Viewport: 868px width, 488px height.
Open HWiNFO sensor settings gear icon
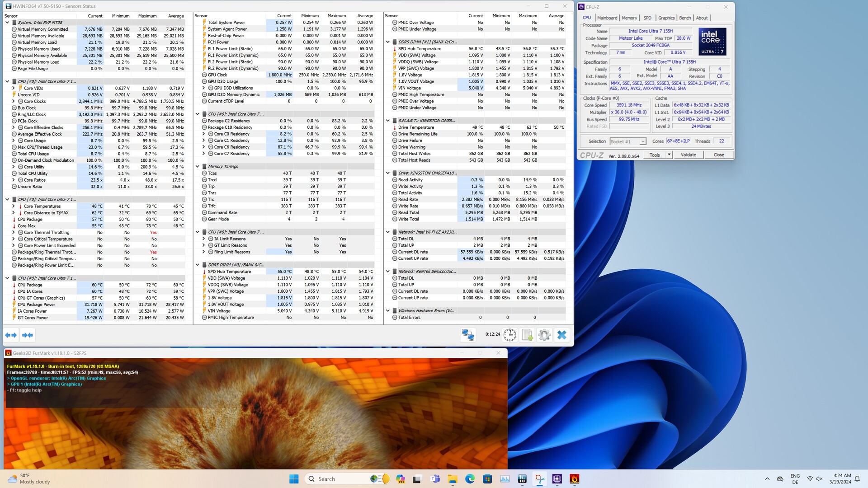(x=544, y=335)
